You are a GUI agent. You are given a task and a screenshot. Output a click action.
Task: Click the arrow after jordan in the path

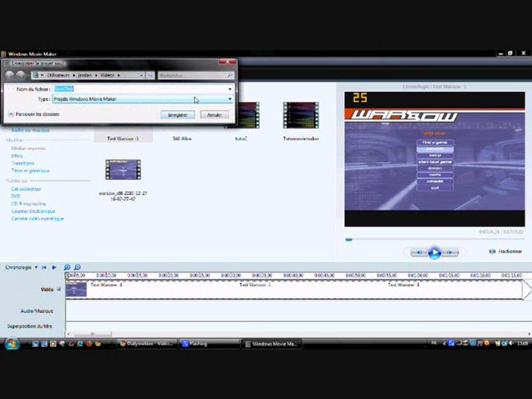(96, 75)
